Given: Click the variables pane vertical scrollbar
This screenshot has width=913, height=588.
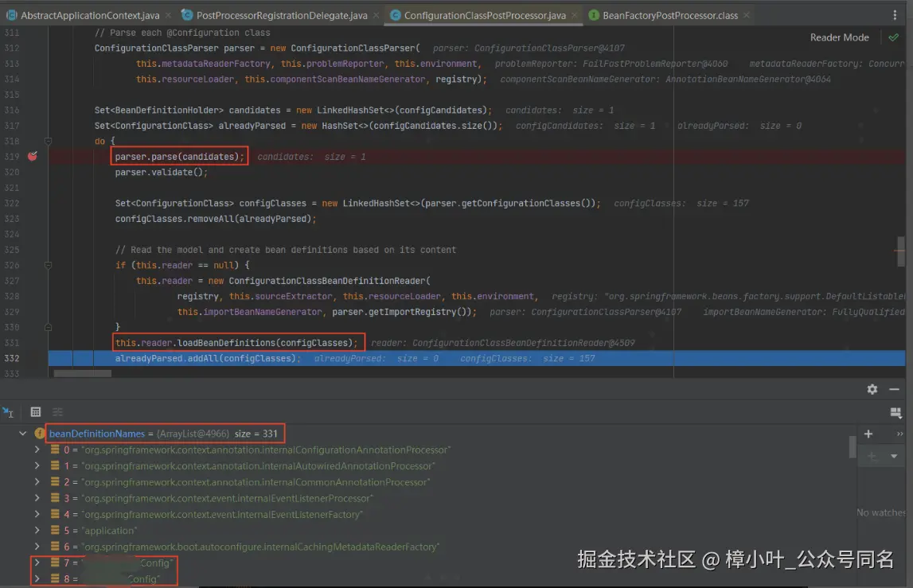Looking at the screenshot, I should 853,447.
